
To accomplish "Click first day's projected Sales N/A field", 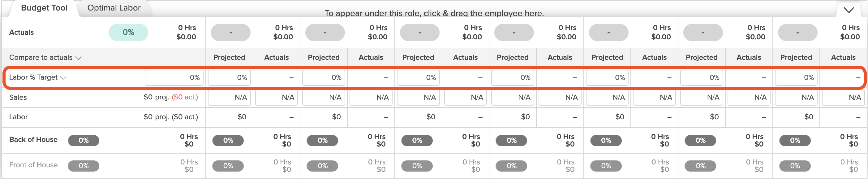I will click(229, 98).
